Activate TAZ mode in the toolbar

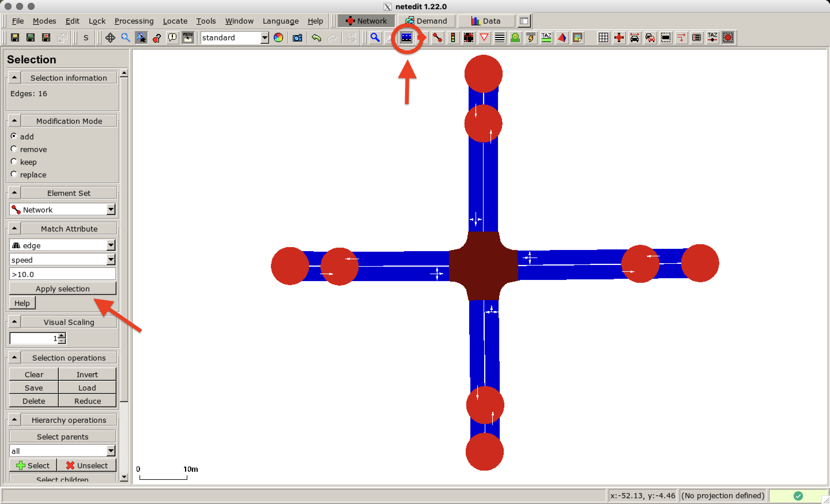click(546, 38)
